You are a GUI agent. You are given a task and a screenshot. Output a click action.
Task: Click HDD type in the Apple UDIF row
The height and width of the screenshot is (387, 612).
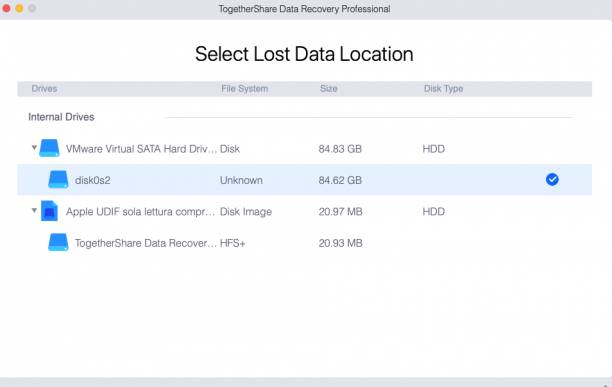point(434,211)
